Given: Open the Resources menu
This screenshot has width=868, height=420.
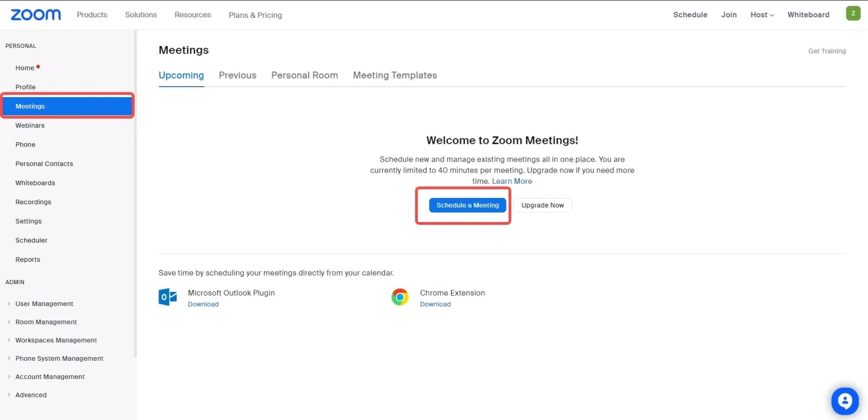Looking at the screenshot, I should click(x=193, y=15).
